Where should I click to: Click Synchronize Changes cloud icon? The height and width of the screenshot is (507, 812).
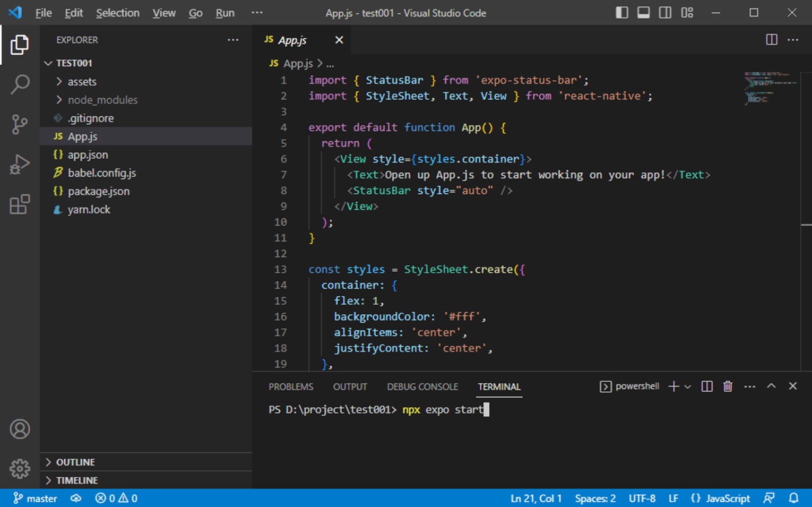tap(76, 499)
